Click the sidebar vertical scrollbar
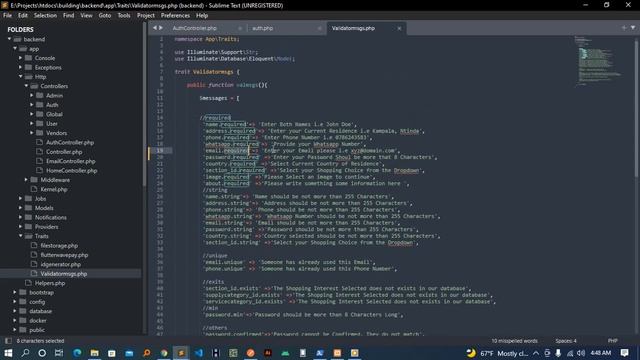 click(144, 104)
